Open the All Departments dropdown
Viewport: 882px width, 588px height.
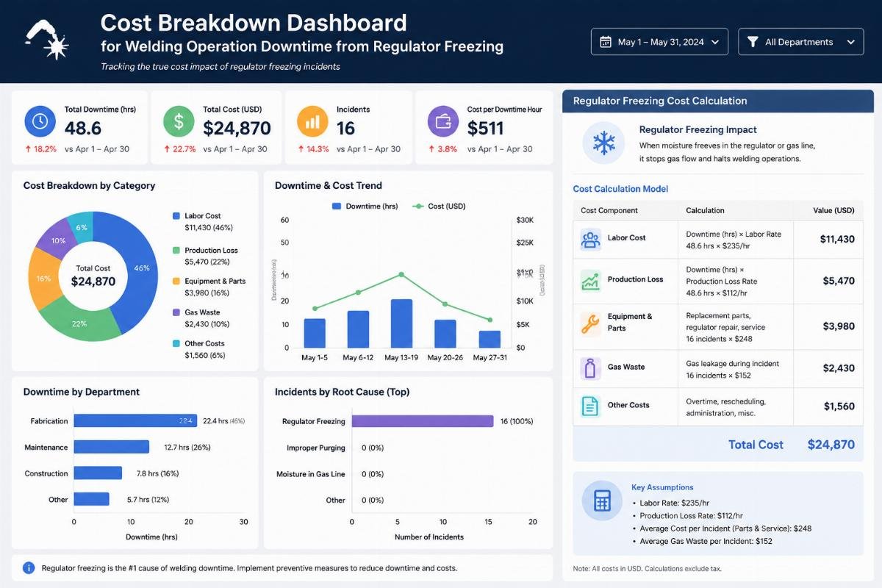click(800, 42)
